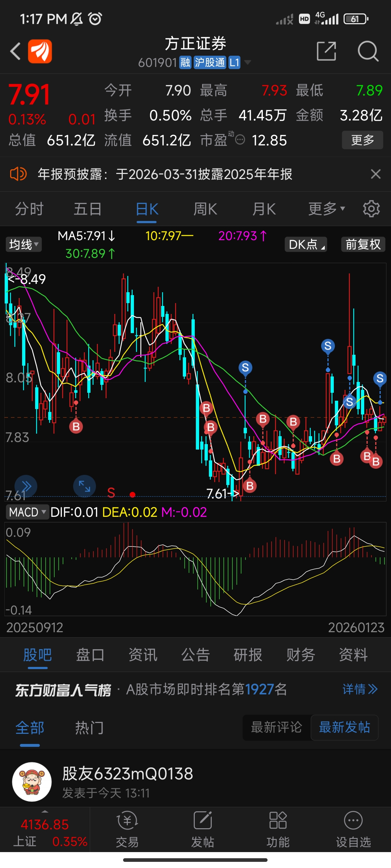This screenshot has width=391, height=868.
Task: Tap the magenta 20:7.93 MA value
Action: 243,236
